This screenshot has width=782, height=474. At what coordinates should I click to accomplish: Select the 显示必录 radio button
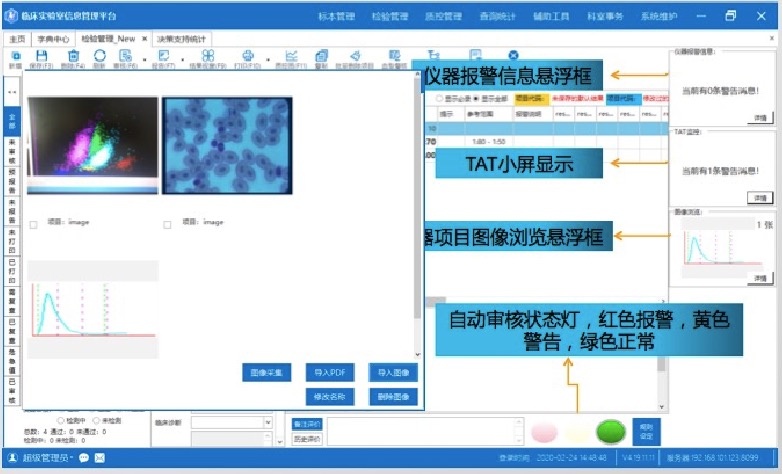click(440, 99)
